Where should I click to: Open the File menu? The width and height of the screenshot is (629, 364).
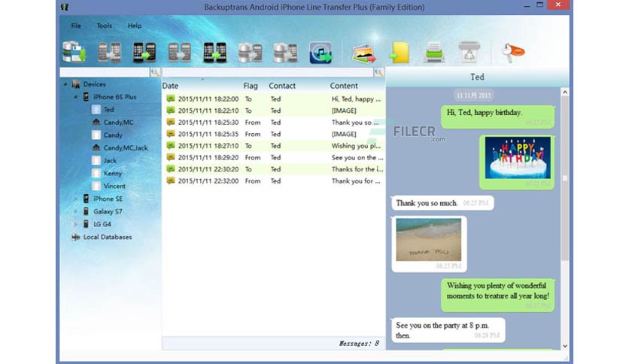pyautogui.click(x=76, y=26)
